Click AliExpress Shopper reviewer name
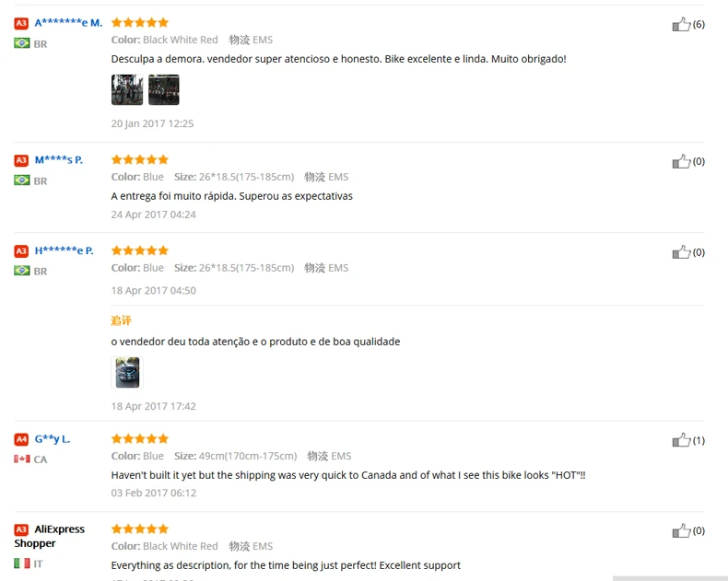The width and height of the screenshot is (728, 581). pyautogui.click(x=49, y=536)
